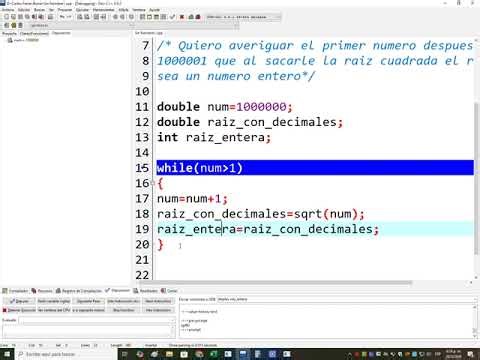Open the Ejecutar menu
Image resolution: width=480 pixels, height=360 pixels.
82,10
